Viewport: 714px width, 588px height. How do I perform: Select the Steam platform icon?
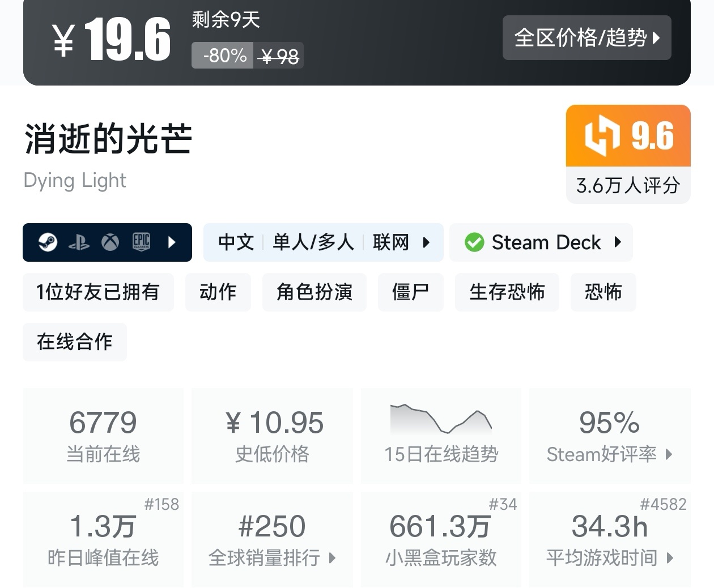click(x=48, y=242)
